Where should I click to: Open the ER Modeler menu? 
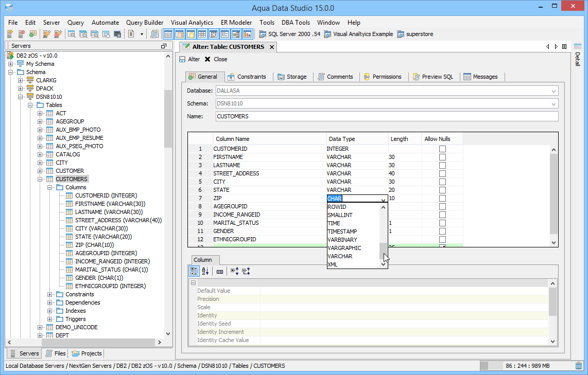click(236, 23)
